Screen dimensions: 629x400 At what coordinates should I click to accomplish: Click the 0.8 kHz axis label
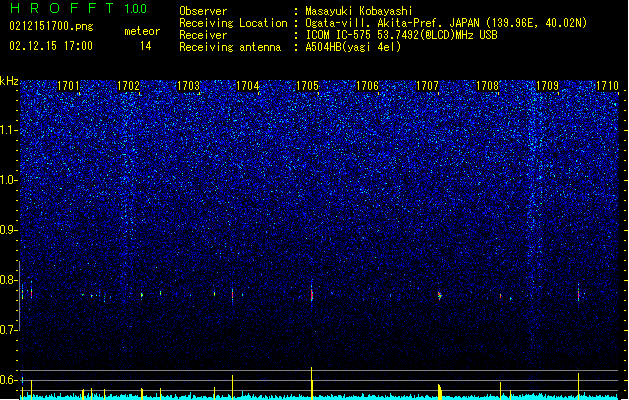[x=9, y=280]
